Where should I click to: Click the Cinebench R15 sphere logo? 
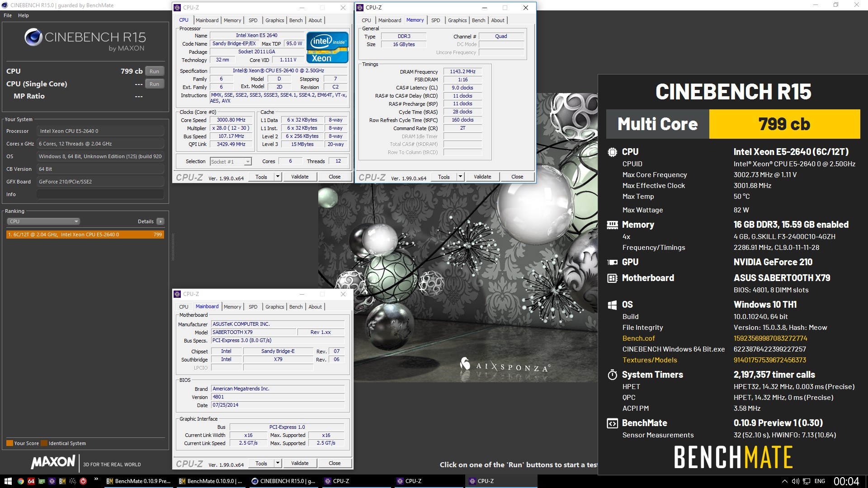33,38
